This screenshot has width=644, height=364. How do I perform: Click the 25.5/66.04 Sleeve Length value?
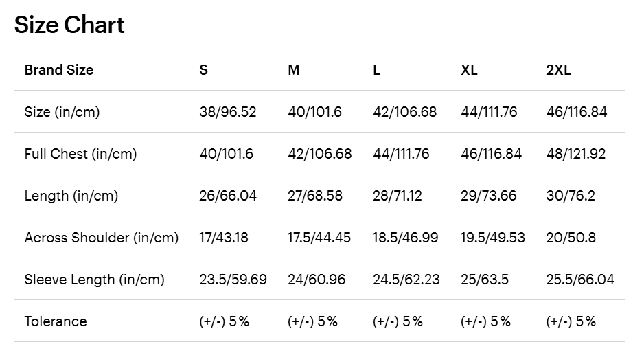point(580,280)
